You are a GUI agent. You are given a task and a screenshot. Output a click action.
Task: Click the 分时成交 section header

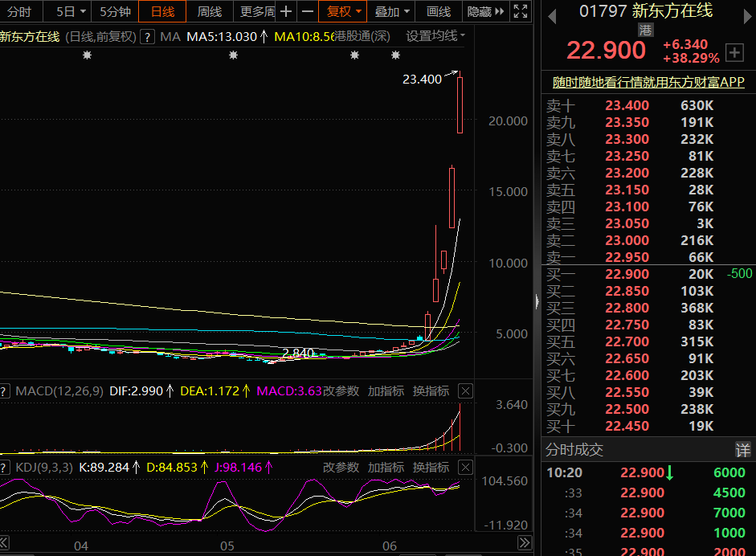click(x=574, y=450)
